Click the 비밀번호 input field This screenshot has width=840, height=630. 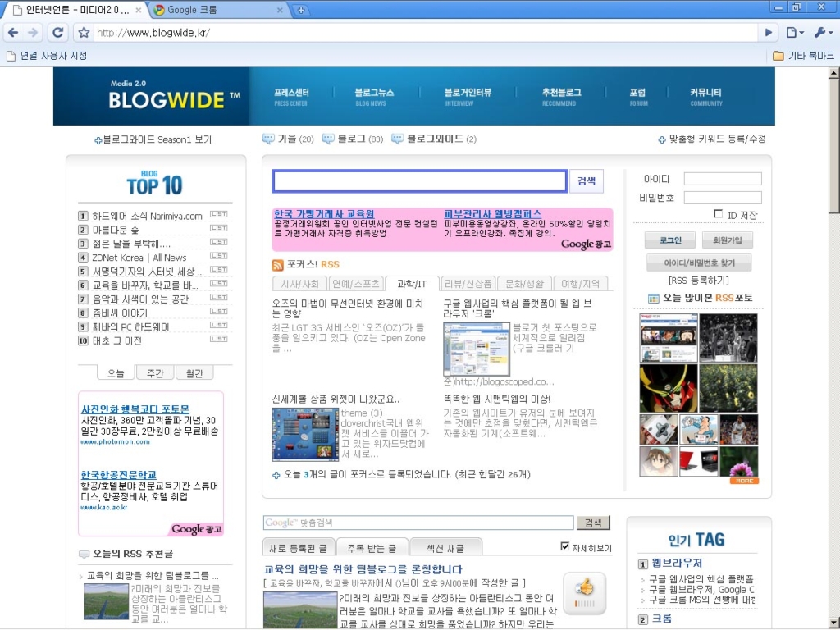pos(723,198)
